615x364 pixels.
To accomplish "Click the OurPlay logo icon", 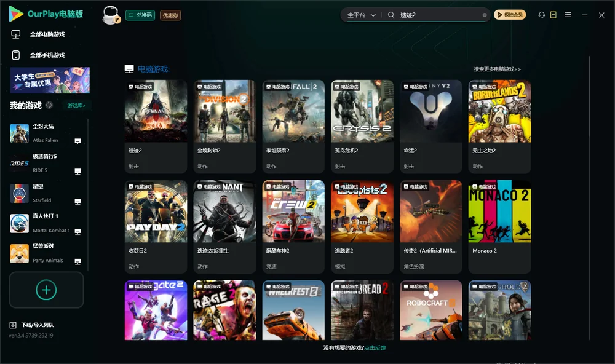I will click(x=16, y=14).
